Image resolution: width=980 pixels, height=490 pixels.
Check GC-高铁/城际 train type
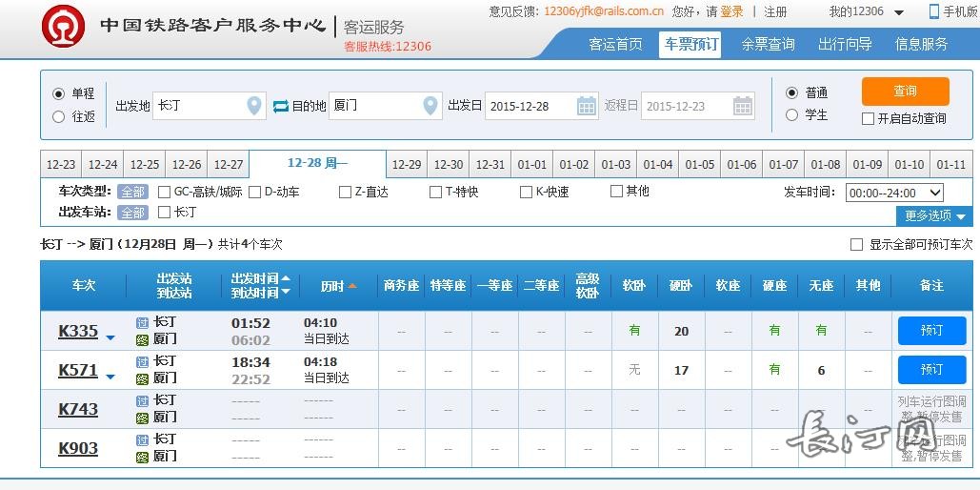click(x=165, y=192)
